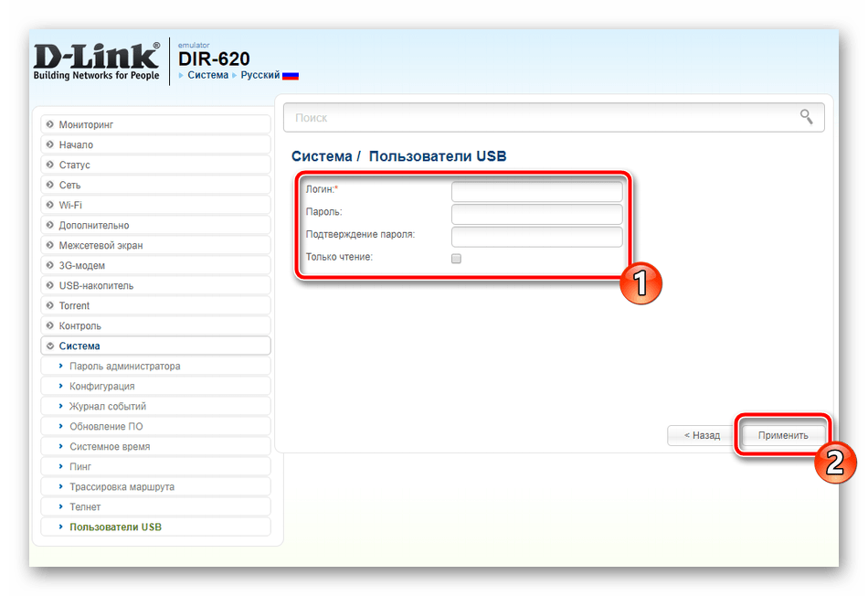
Task: Open the 3G-модем menu item
Action: 155,265
